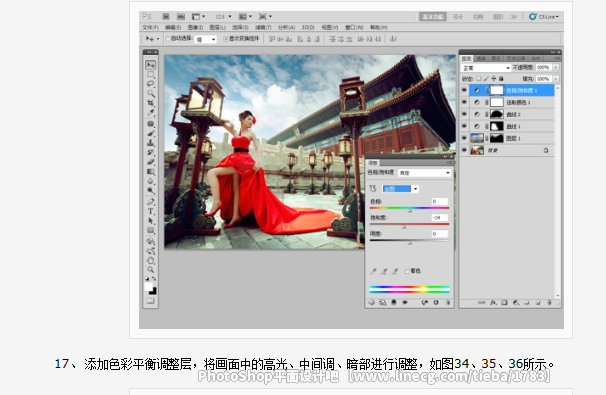
Task: Click the CS Live button
Action: click(x=544, y=17)
